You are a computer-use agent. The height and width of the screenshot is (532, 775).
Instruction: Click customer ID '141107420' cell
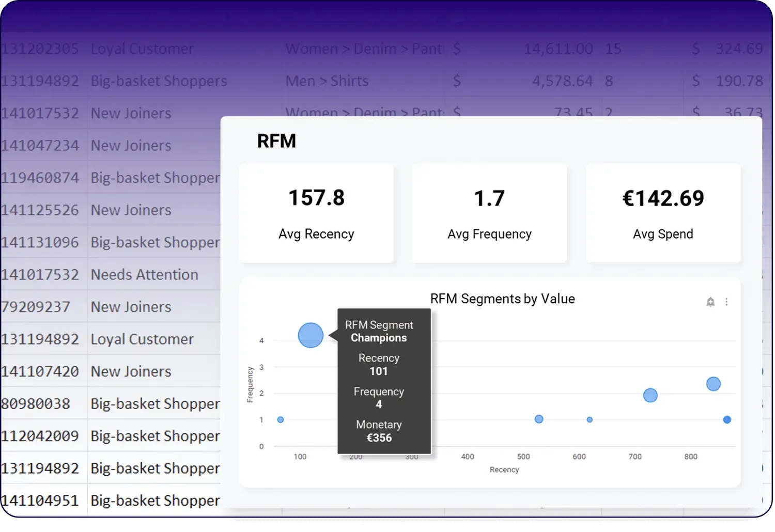[40, 371]
